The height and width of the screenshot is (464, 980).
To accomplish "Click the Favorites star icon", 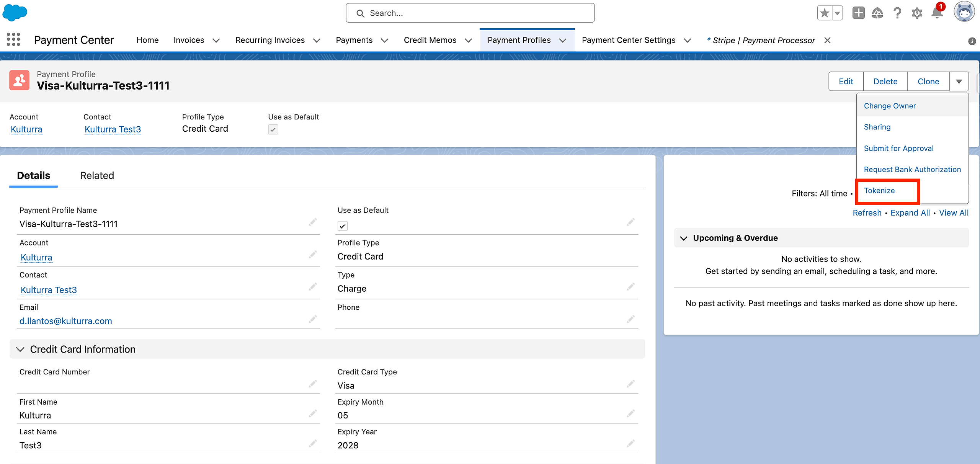I will 824,13.
